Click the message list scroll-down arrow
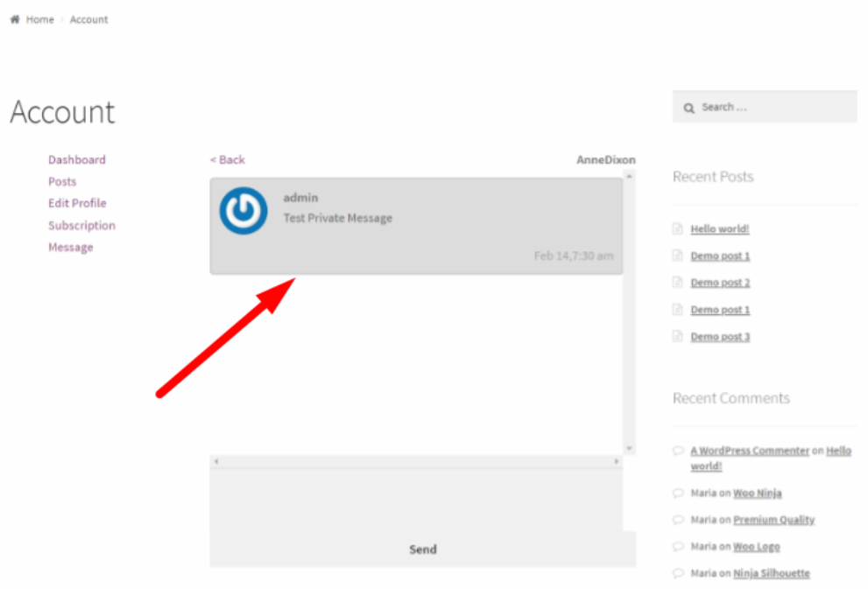868x589 pixels. 629,448
